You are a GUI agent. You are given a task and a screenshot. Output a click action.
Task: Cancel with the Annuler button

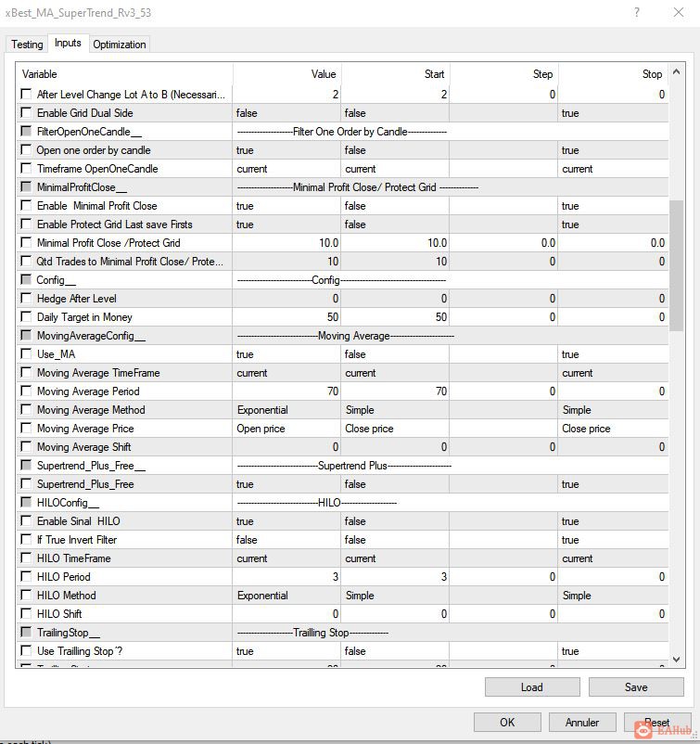(582, 722)
